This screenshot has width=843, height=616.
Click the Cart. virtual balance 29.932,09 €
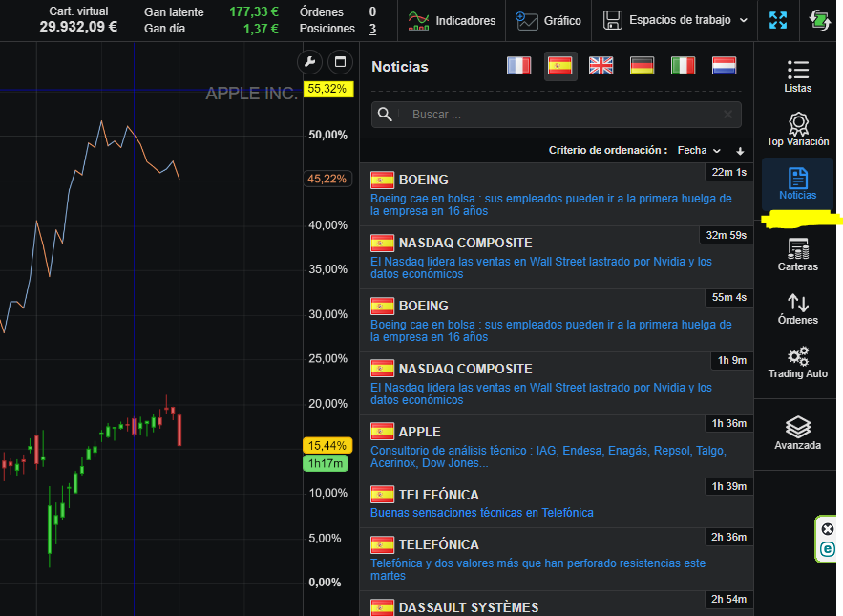(78, 27)
